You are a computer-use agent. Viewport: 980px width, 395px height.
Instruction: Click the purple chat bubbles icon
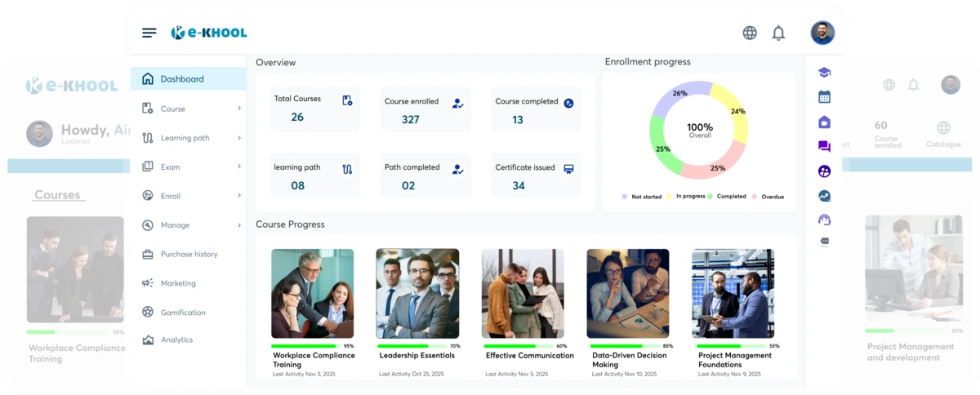(824, 147)
